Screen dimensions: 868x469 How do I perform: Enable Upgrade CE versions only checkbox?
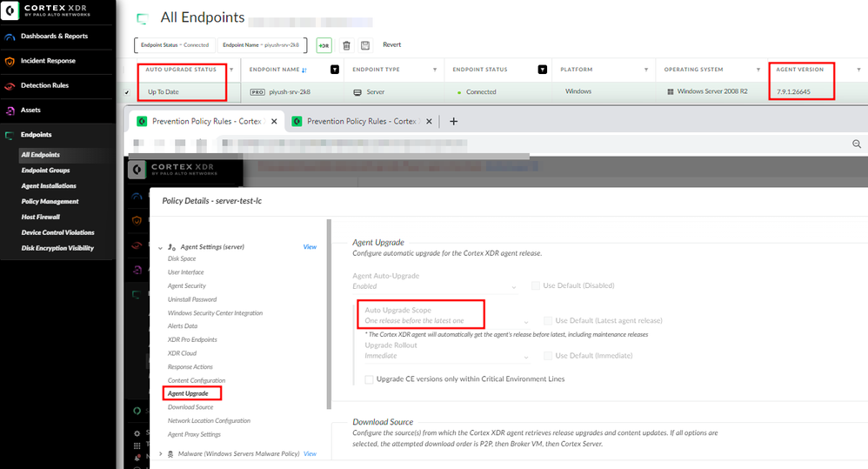click(370, 379)
